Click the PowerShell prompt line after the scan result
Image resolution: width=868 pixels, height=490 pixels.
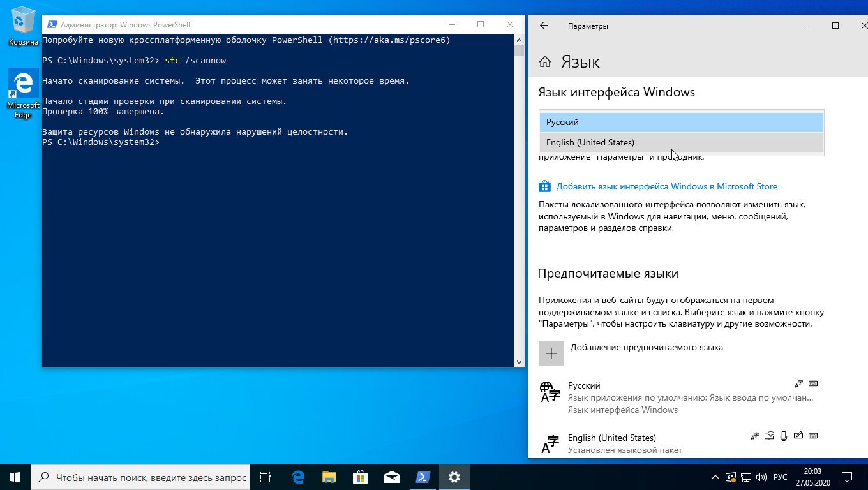coord(101,142)
